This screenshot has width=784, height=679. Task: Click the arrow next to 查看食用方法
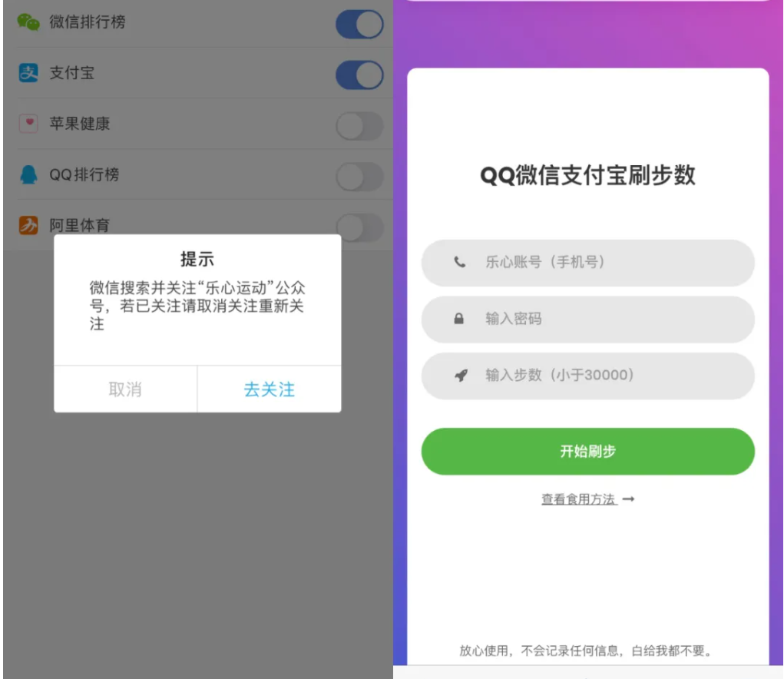tap(628, 499)
